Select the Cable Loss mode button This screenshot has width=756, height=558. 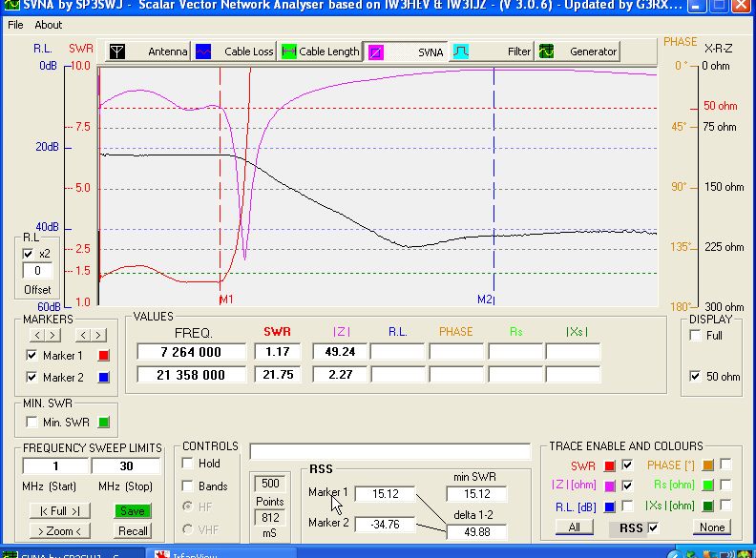[x=233, y=52]
